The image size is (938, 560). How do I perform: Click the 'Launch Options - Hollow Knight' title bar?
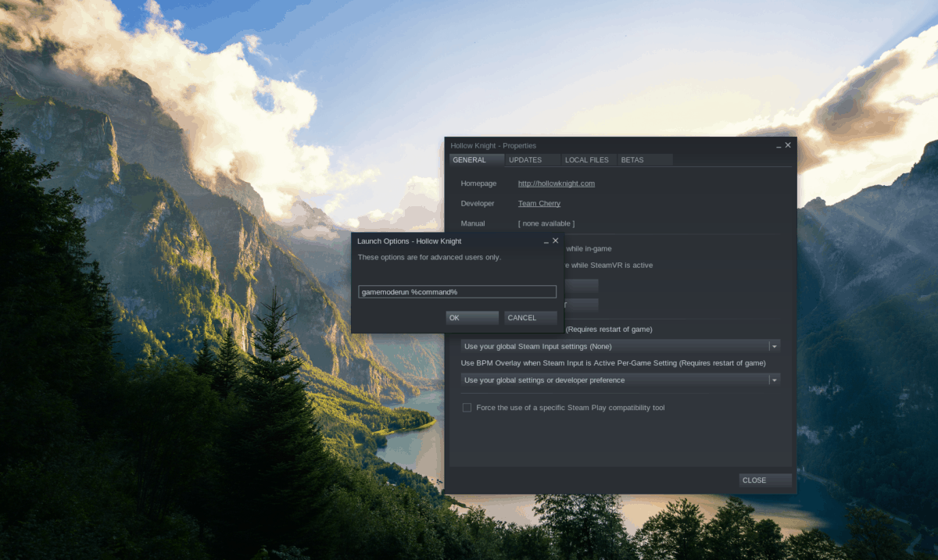click(x=410, y=241)
